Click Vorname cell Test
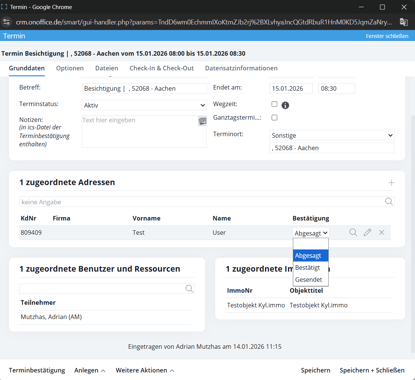415x380 pixels. (139, 233)
